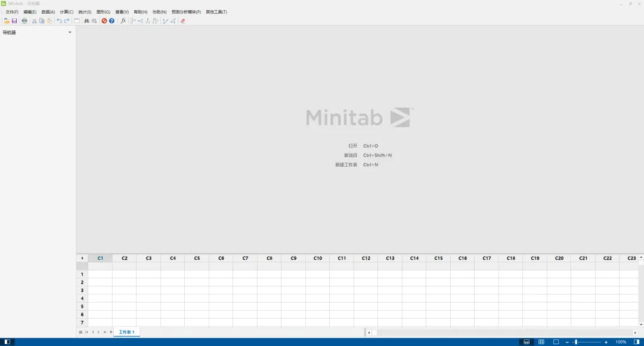Select worksheet-only grid view icon

[x=541, y=342]
